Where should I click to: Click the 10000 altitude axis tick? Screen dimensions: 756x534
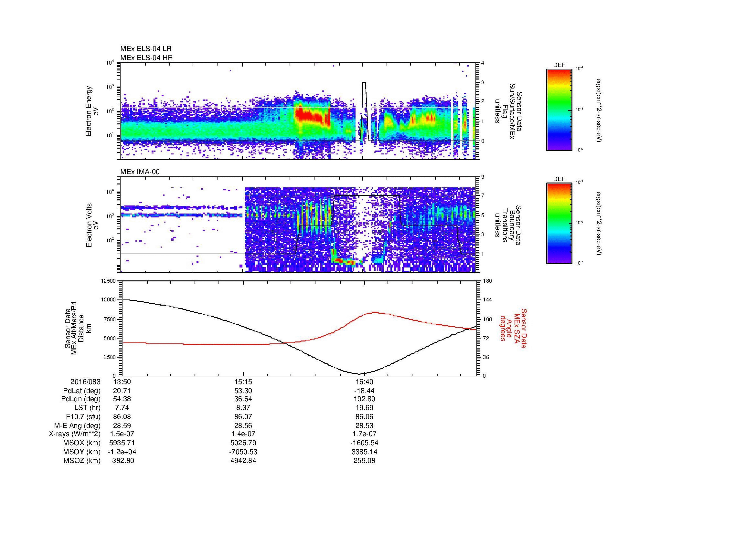[109, 300]
